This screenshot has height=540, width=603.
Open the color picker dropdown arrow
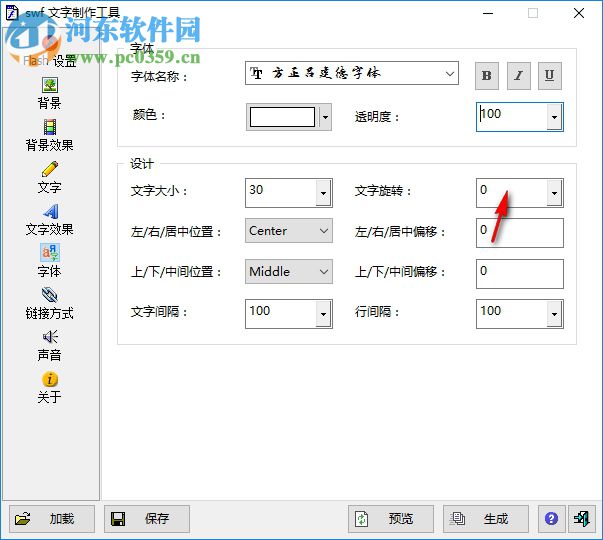point(325,117)
